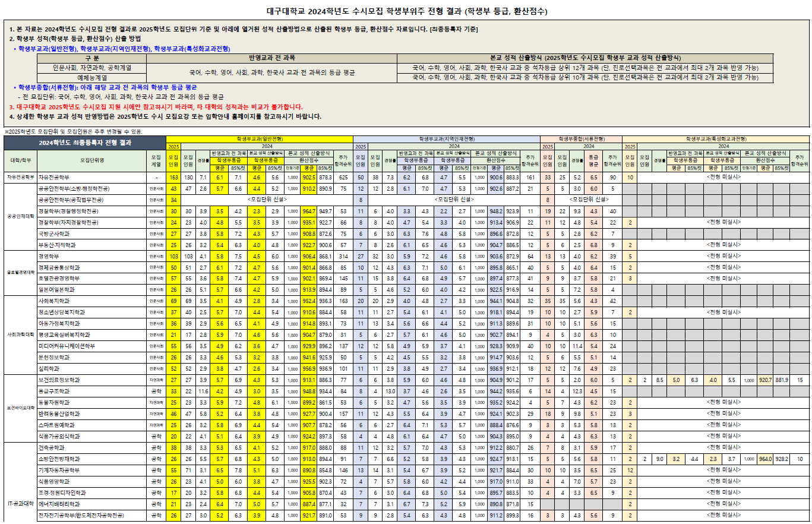Select the '문헌정보학과' row name

pyautogui.click(x=91, y=357)
